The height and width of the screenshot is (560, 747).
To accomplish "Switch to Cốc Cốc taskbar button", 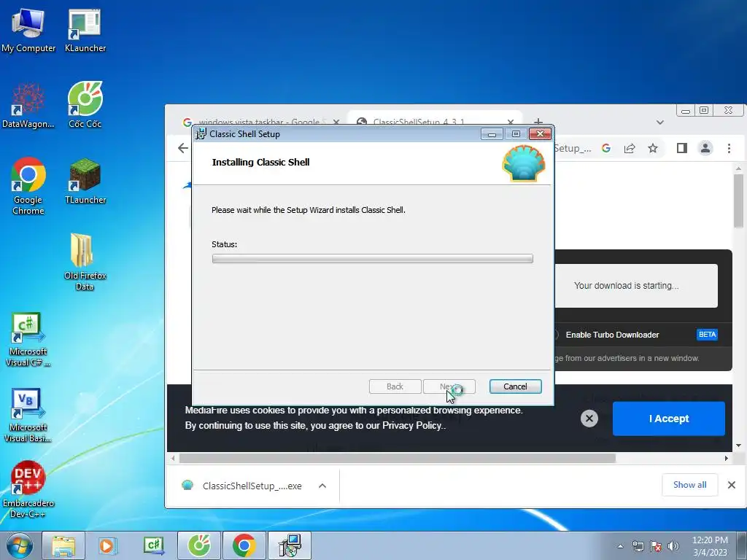I will (199, 545).
